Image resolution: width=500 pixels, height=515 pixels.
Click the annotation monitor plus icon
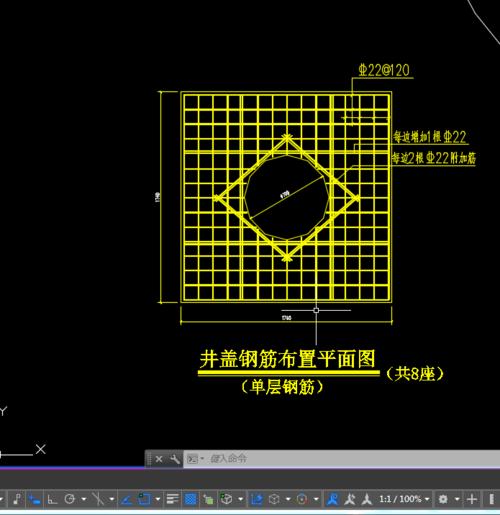pyautogui.click(x=472, y=499)
